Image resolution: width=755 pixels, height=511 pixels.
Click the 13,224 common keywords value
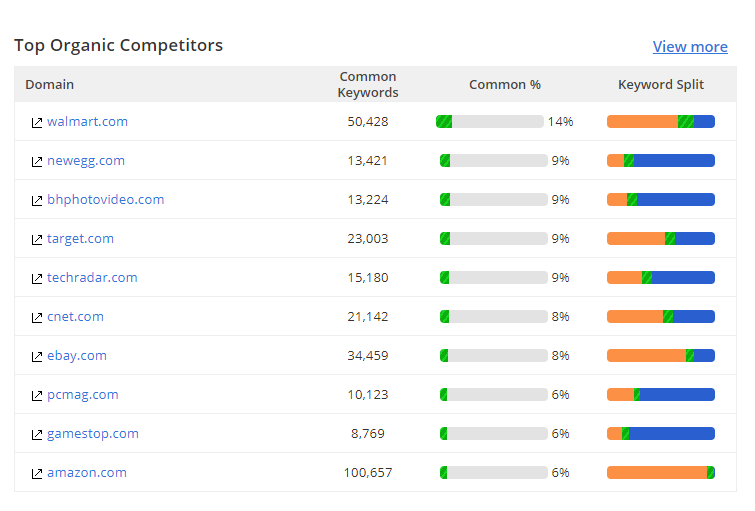(x=368, y=199)
